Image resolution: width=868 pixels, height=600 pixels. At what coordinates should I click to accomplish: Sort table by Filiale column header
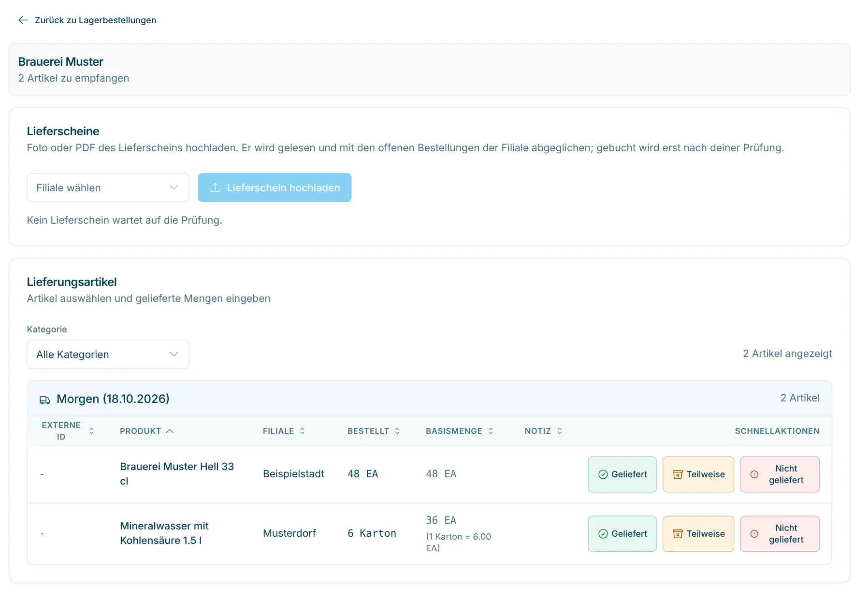pos(284,431)
